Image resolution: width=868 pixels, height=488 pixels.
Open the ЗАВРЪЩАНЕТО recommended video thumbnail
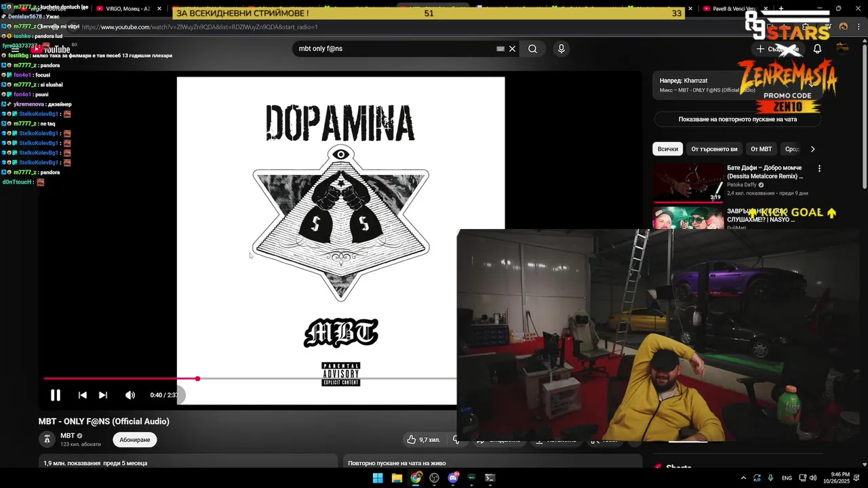pos(688,218)
